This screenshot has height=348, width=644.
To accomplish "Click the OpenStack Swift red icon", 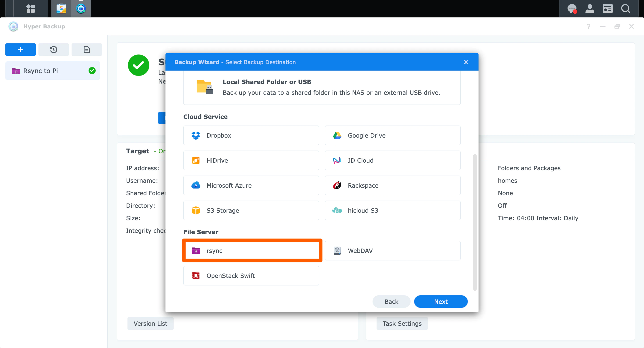I will click(x=196, y=276).
